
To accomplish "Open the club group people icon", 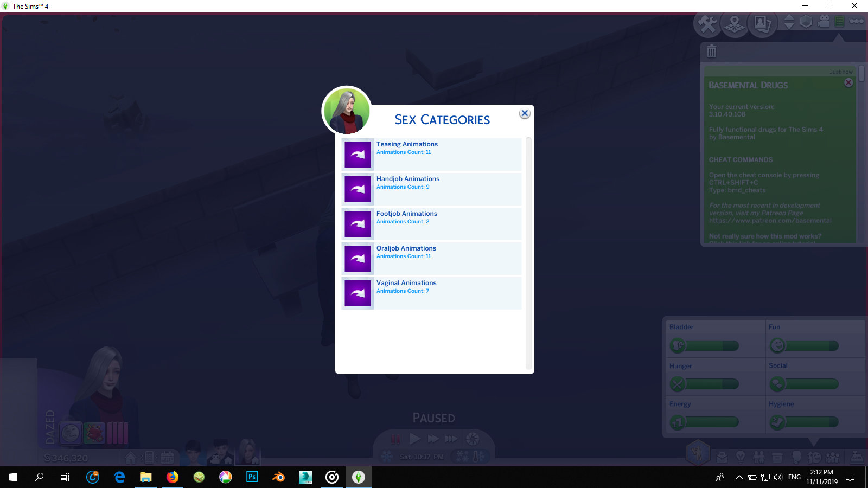I will point(833,457).
